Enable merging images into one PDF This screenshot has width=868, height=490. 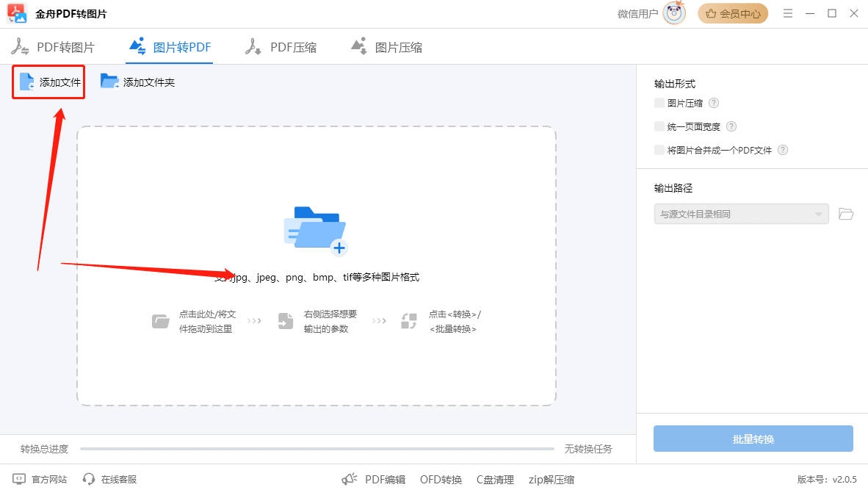tap(659, 149)
